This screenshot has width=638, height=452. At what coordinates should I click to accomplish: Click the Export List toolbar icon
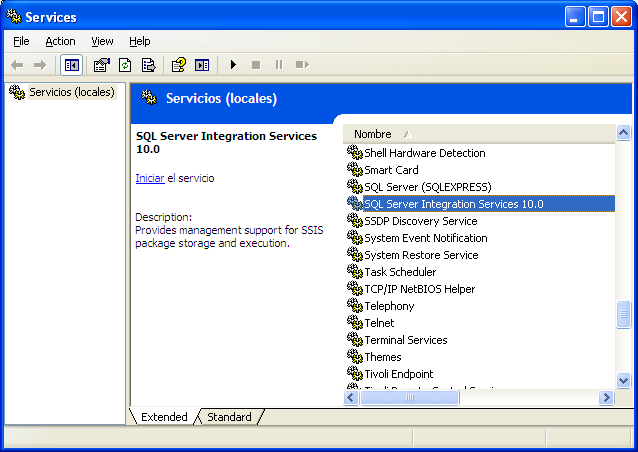pyautogui.click(x=148, y=65)
